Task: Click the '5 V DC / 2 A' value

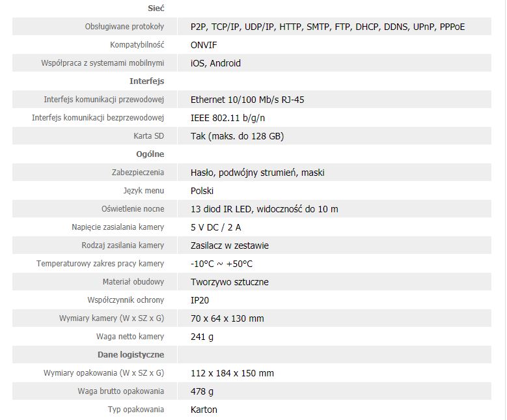Action: point(215,227)
